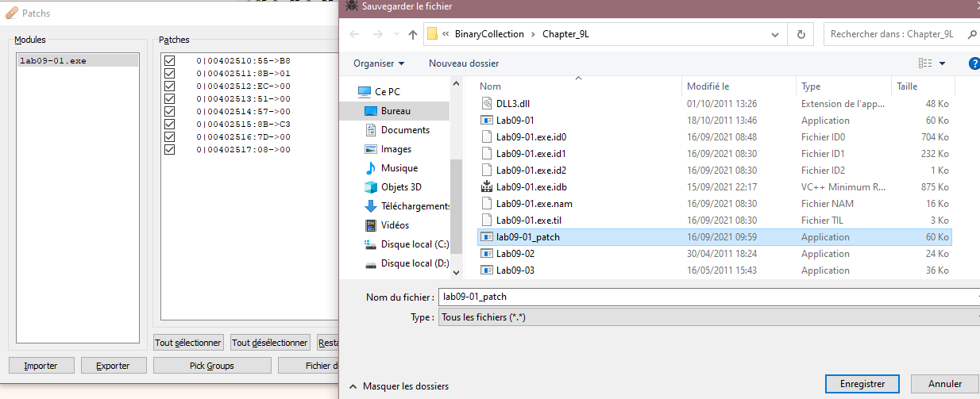Expand address bar history dropdown

click(x=776, y=35)
